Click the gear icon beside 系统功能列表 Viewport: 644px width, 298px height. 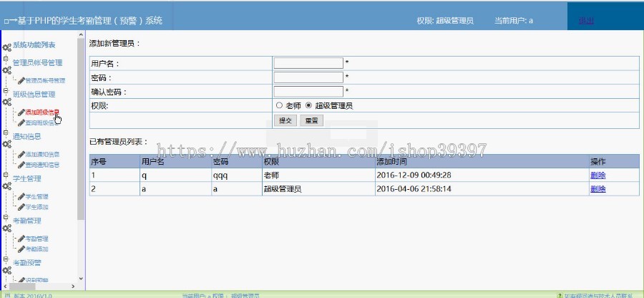pos(7,47)
